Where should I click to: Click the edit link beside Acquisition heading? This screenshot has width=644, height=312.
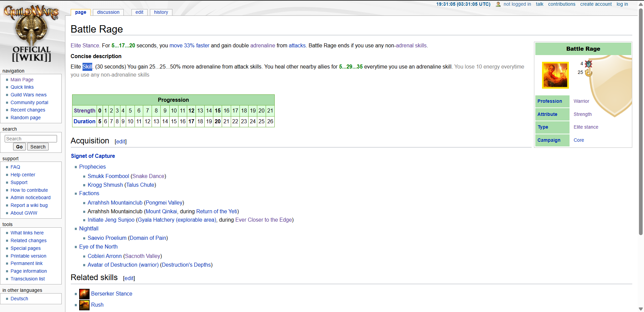121,141
